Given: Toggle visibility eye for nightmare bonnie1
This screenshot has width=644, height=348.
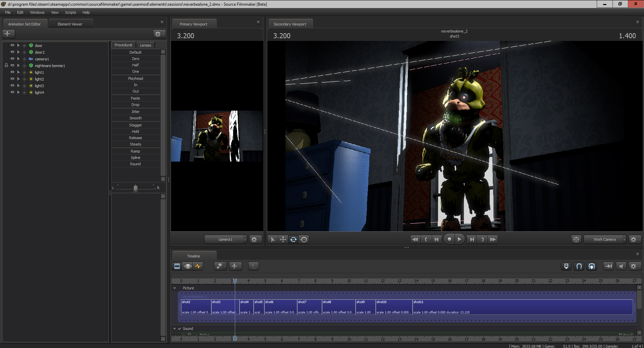Looking at the screenshot, I should pos(12,65).
